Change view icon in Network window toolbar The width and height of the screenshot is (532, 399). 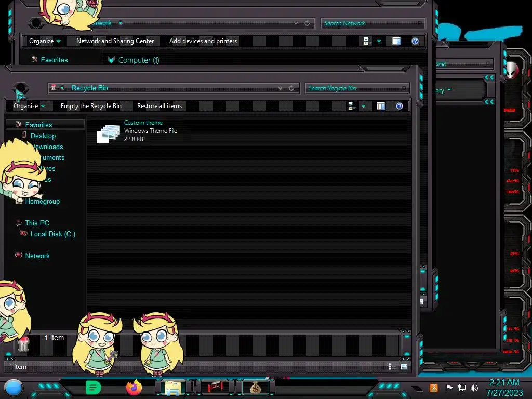(367, 41)
